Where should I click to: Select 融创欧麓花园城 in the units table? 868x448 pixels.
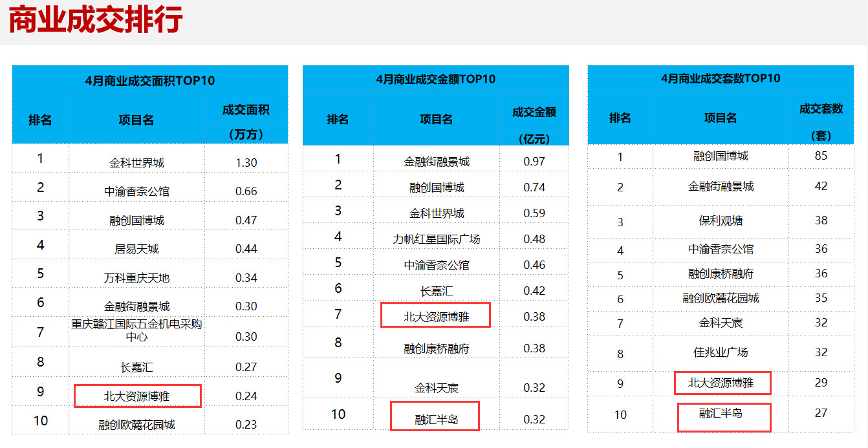coord(721,298)
